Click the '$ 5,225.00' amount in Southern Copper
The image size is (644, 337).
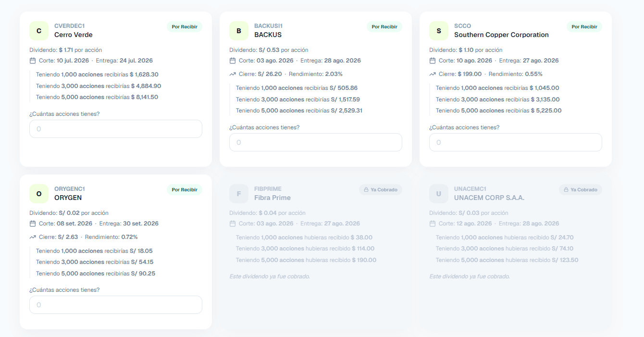[545, 111]
